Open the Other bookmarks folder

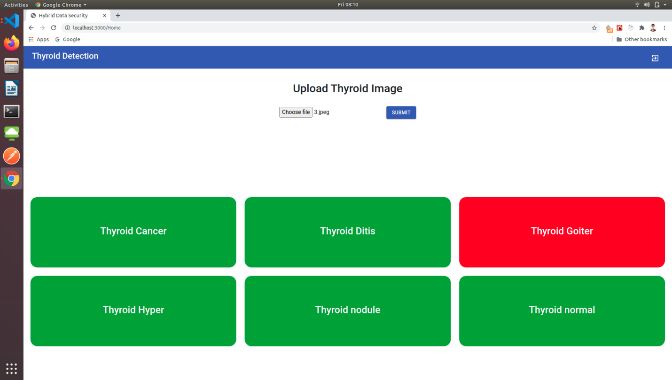(642, 39)
